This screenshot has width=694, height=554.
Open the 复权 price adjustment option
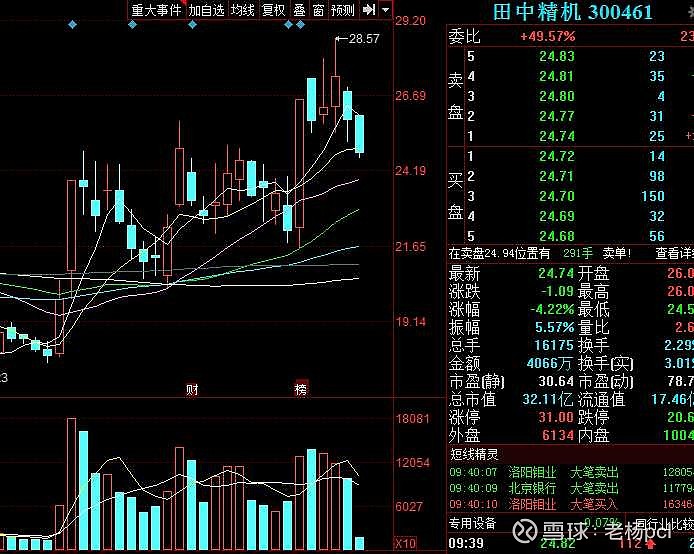coord(274,10)
